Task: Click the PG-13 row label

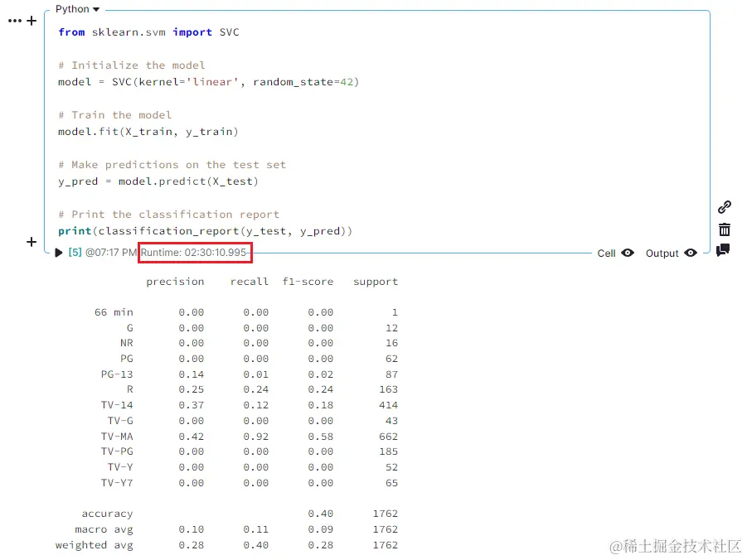Action: 117,374
